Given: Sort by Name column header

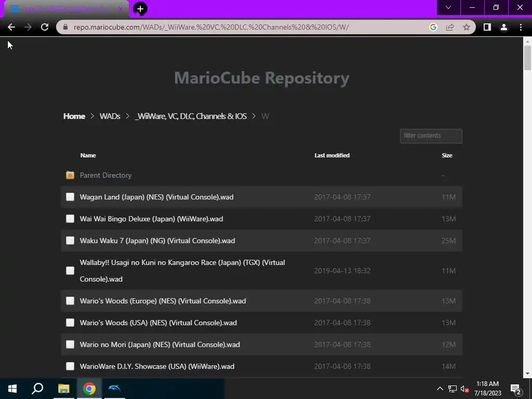Looking at the screenshot, I should 88,155.
